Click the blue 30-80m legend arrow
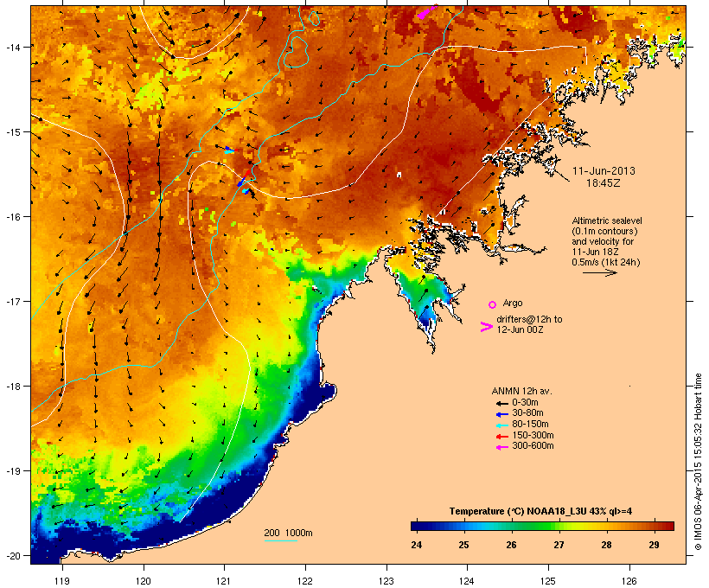Image resolution: width=709 pixels, height=588 pixels. (501, 414)
